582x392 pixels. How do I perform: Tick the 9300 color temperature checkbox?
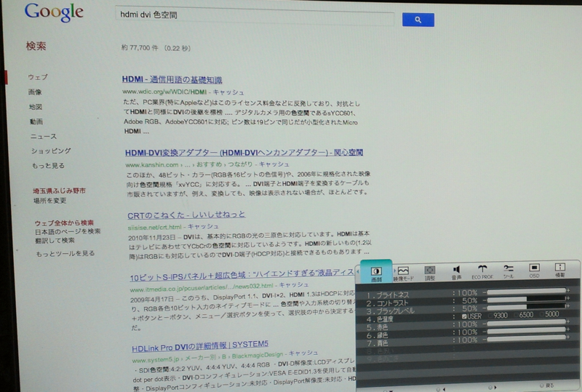coord(490,316)
